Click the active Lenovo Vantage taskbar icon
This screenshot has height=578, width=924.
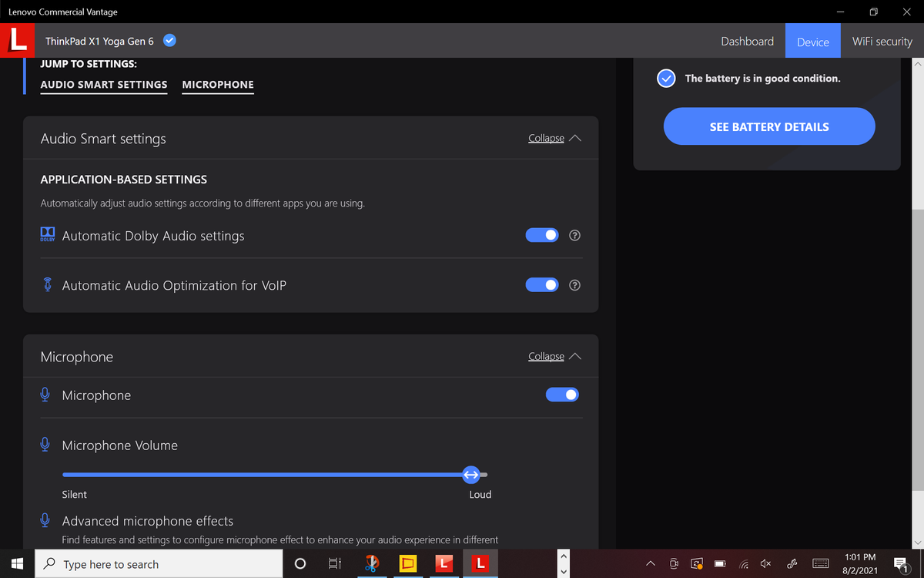tap(480, 564)
